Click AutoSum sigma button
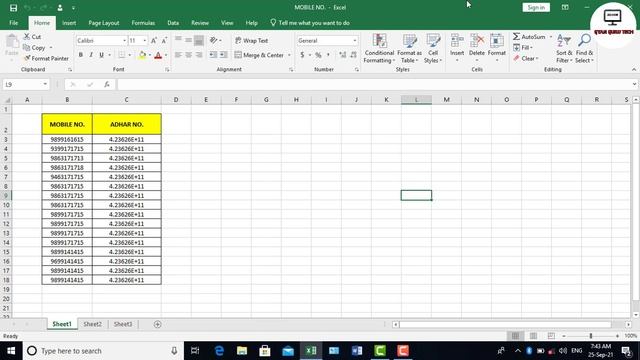The height and width of the screenshot is (360, 640). point(529,37)
